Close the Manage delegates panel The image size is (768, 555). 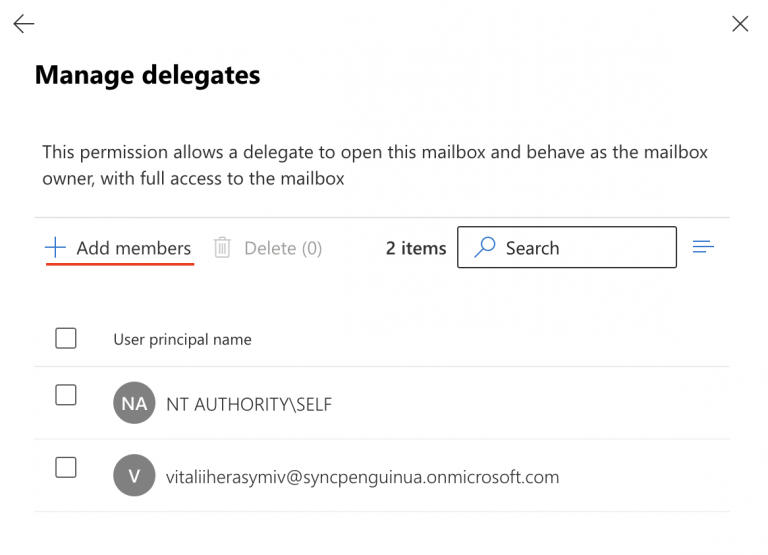pos(740,24)
